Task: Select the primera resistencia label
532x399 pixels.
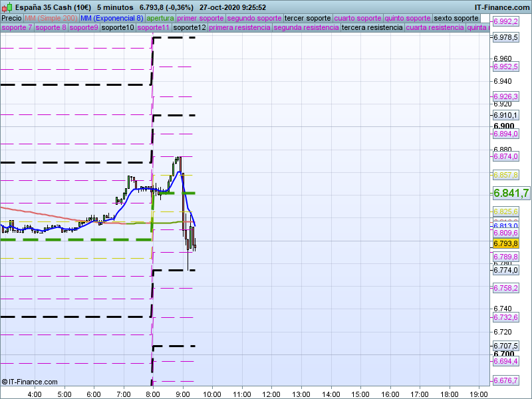Action: 239,28
